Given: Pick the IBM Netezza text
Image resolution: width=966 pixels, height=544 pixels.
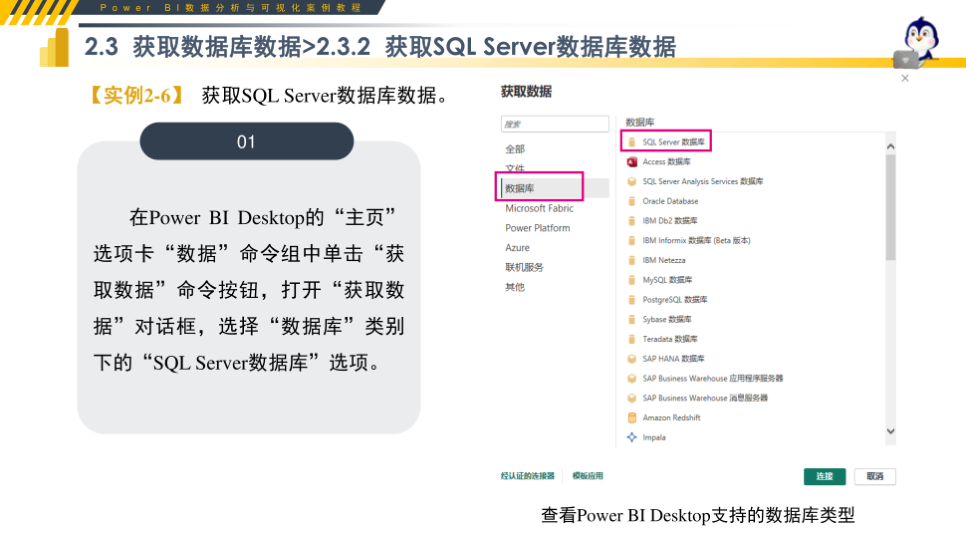Looking at the screenshot, I should [x=664, y=260].
